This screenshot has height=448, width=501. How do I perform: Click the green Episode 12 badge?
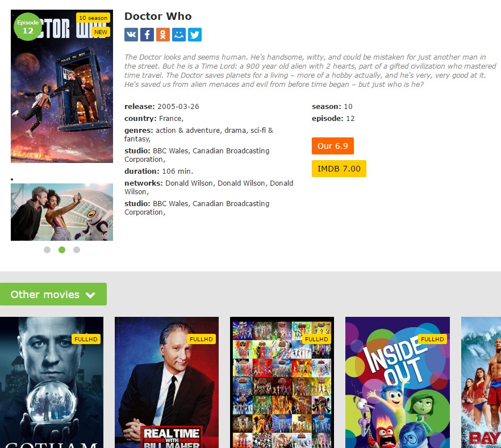click(x=28, y=27)
